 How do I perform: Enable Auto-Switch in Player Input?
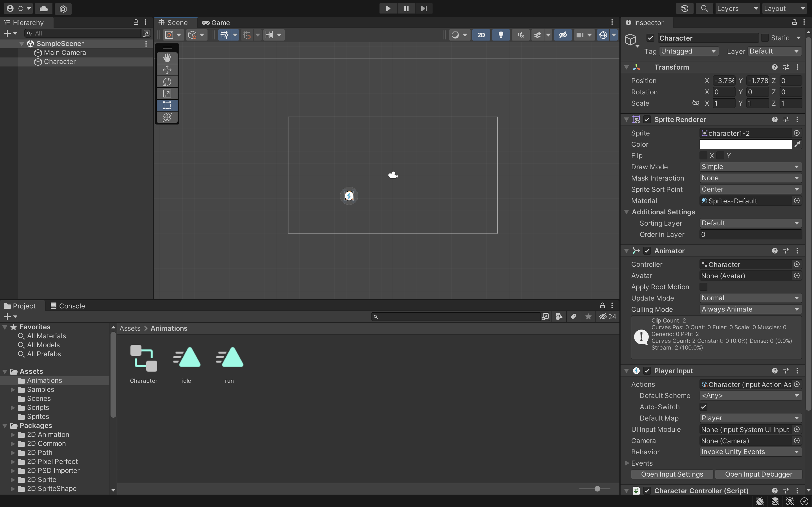(704, 407)
